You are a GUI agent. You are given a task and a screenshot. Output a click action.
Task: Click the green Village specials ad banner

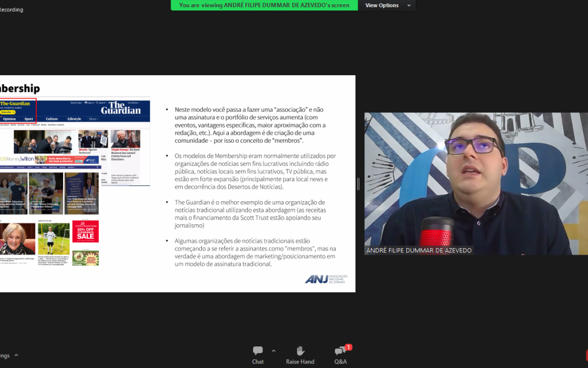tap(85, 258)
